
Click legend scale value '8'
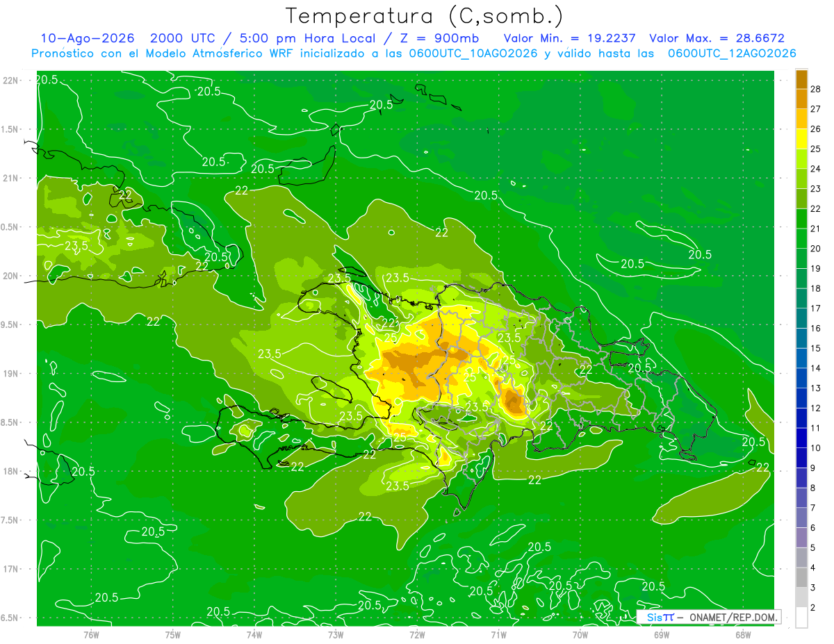tap(814, 488)
